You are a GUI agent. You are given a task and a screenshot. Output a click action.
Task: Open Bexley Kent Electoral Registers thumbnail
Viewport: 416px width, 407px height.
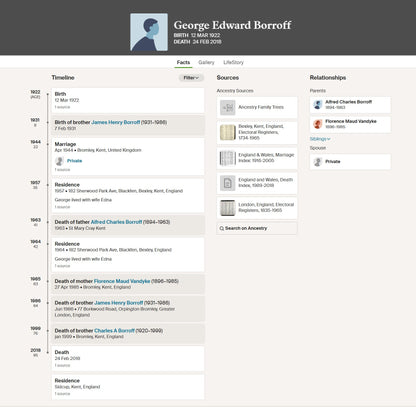click(228, 132)
